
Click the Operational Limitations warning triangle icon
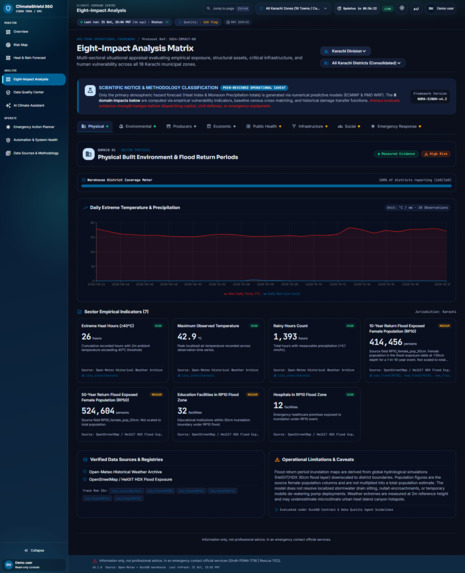[x=277, y=460]
